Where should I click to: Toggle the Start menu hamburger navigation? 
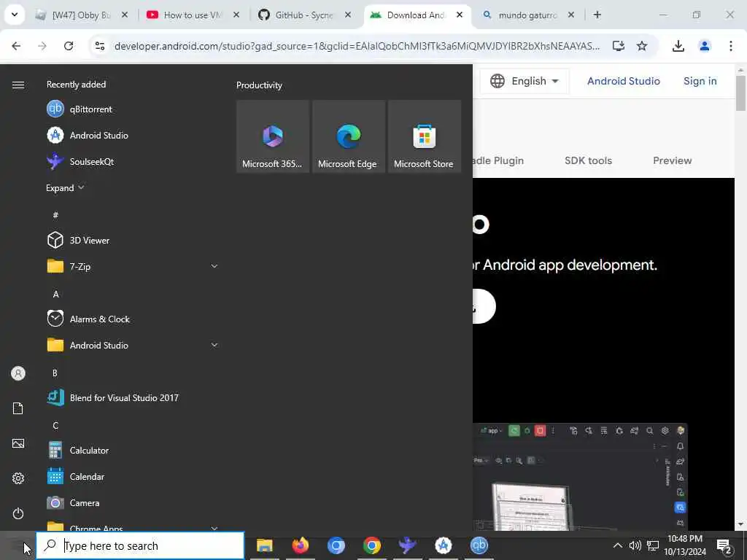coord(18,85)
